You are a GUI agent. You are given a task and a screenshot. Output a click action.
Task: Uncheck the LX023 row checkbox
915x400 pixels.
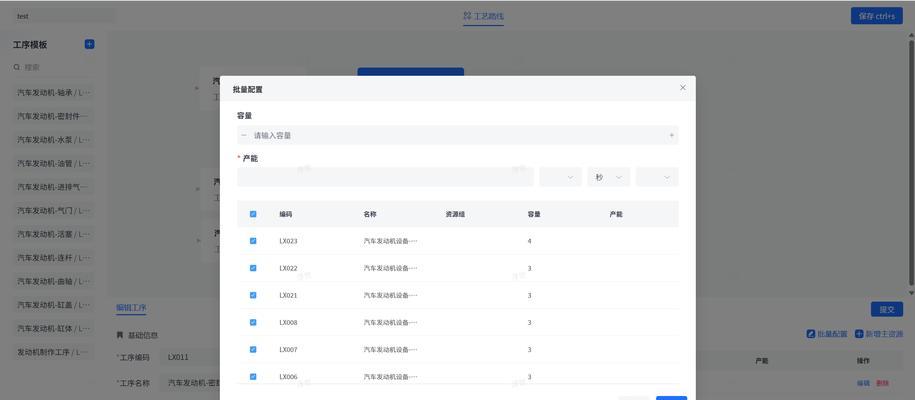click(x=253, y=241)
